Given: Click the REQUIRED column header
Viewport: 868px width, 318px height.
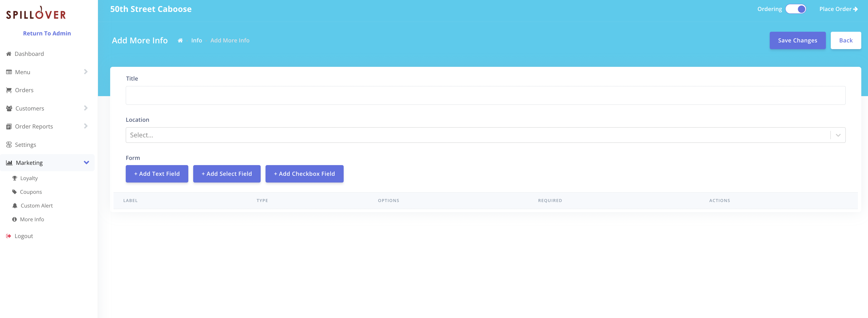Looking at the screenshot, I should tap(550, 201).
